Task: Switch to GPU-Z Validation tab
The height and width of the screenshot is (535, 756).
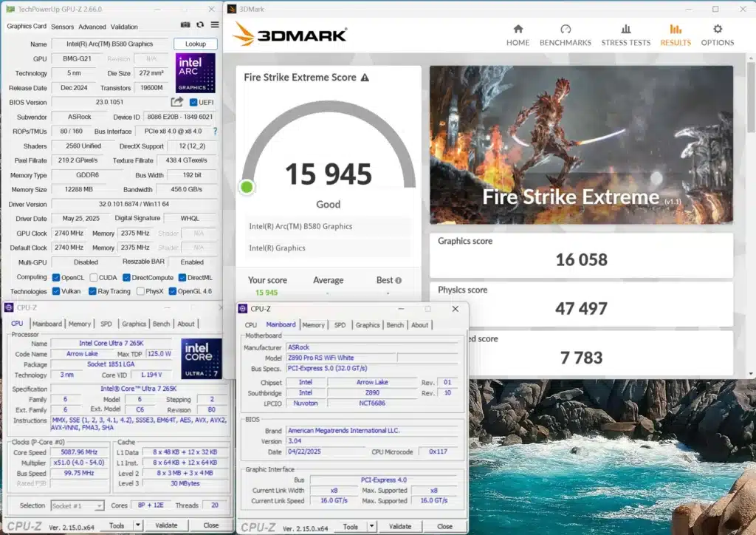Action: [x=124, y=27]
